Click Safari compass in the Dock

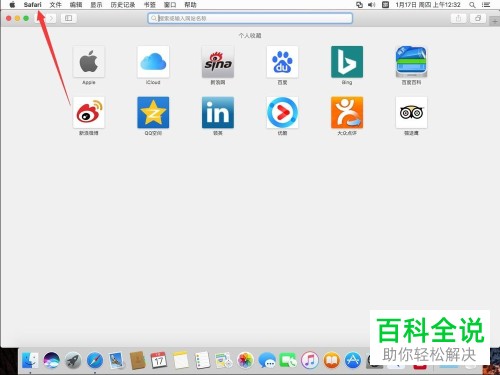(95, 361)
